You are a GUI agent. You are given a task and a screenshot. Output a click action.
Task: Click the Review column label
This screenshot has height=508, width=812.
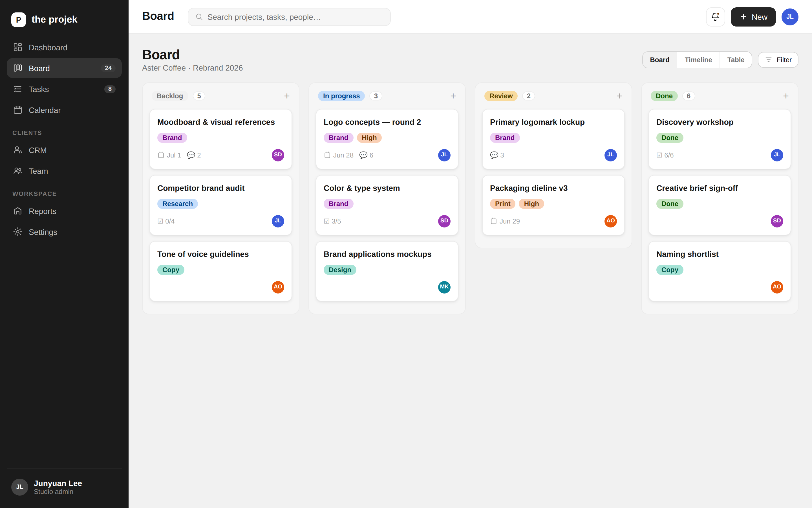pos(501,96)
